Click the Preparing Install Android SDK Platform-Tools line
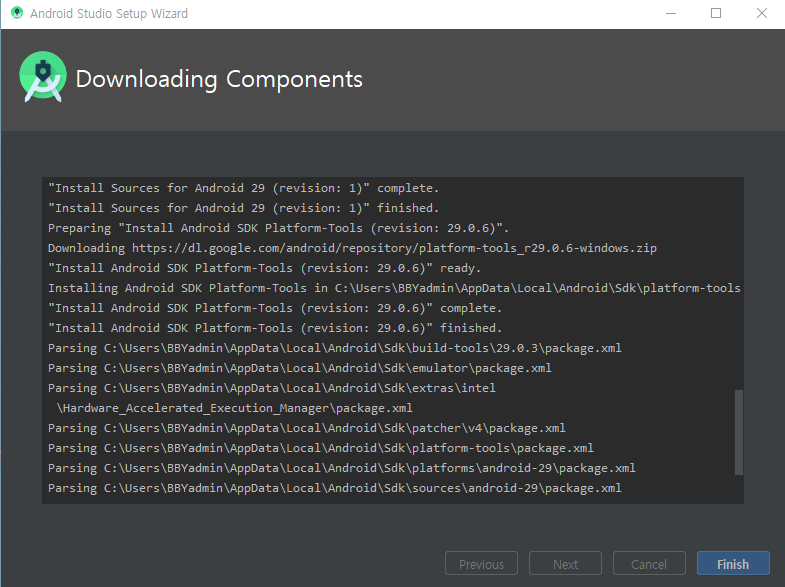This screenshot has height=587, width=785. click(x=278, y=228)
